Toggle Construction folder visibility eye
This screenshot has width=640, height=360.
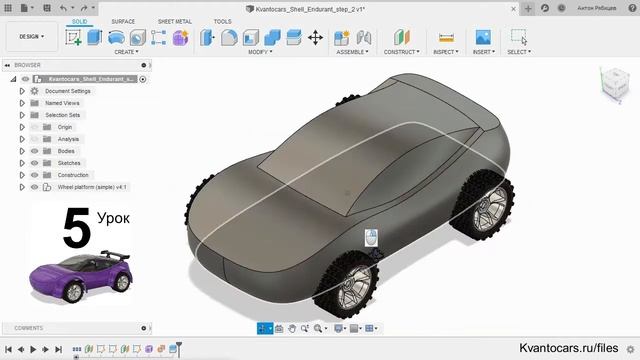click(x=35, y=175)
